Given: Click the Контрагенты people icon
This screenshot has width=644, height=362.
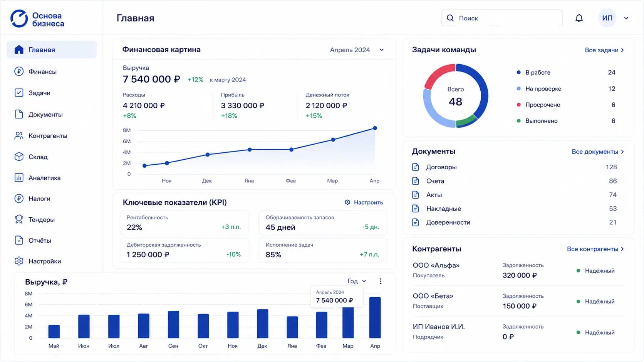Looking at the screenshot, I should coord(19,135).
